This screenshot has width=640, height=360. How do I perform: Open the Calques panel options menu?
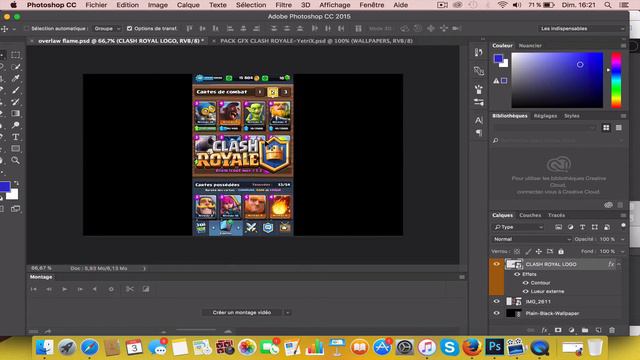pyautogui.click(x=623, y=215)
